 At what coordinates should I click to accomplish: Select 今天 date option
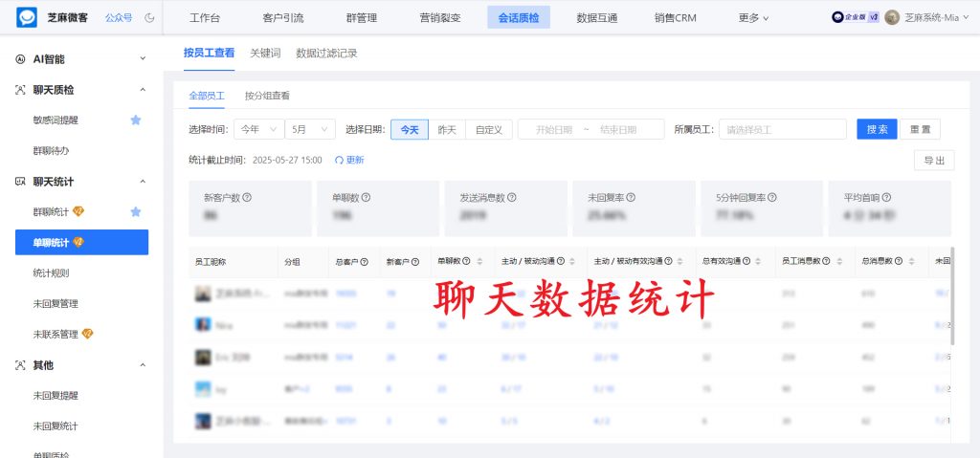pyautogui.click(x=410, y=129)
